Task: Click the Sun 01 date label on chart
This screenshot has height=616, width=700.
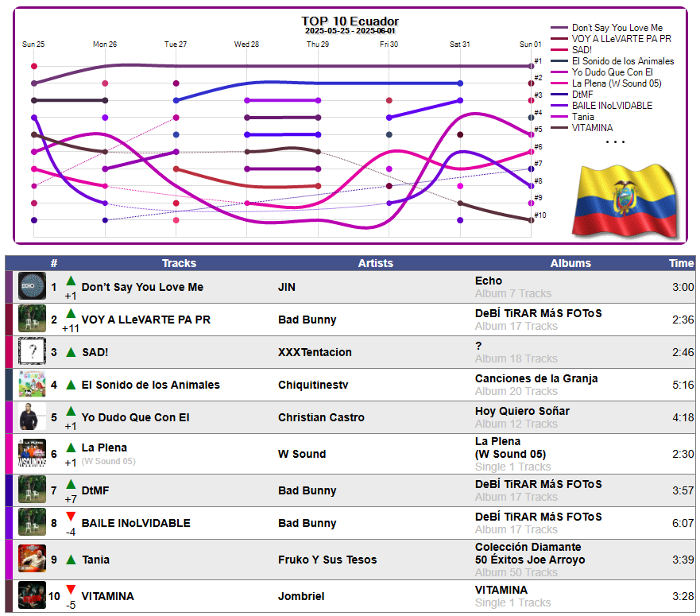Action: tap(530, 45)
